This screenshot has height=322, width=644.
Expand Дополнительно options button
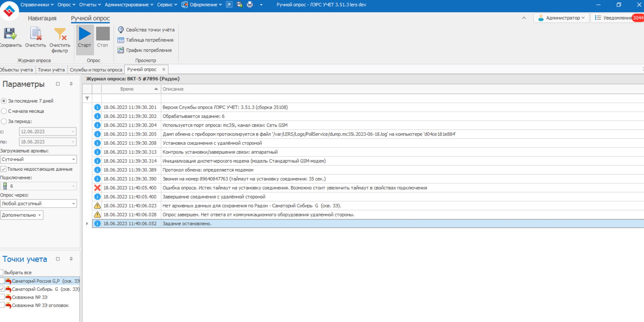[x=22, y=215]
